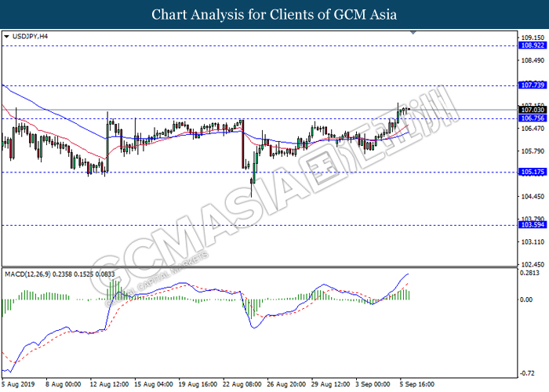This screenshot has width=549, height=392.
Task: Select the USDJPY,H4 symbol label
Action: pos(30,36)
